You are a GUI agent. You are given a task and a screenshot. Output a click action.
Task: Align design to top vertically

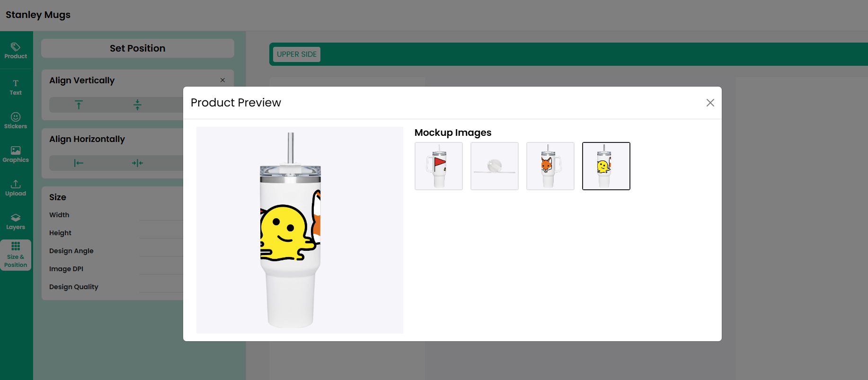coord(79,105)
